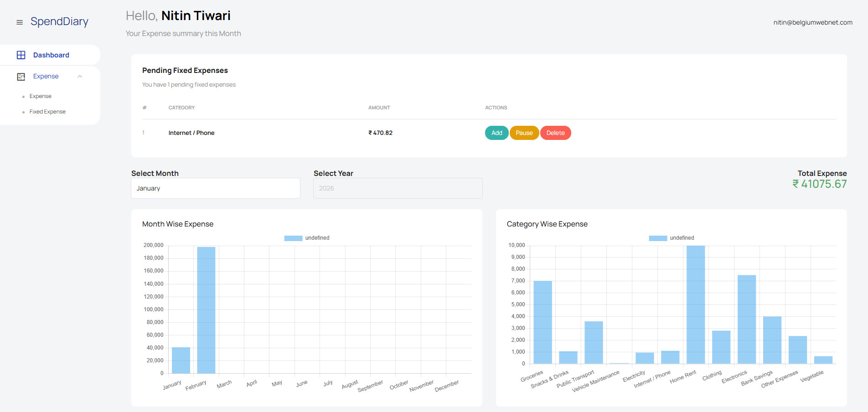This screenshot has width=868, height=412.
Task: Open the Select Year dropdown
Action: (398, 188)
